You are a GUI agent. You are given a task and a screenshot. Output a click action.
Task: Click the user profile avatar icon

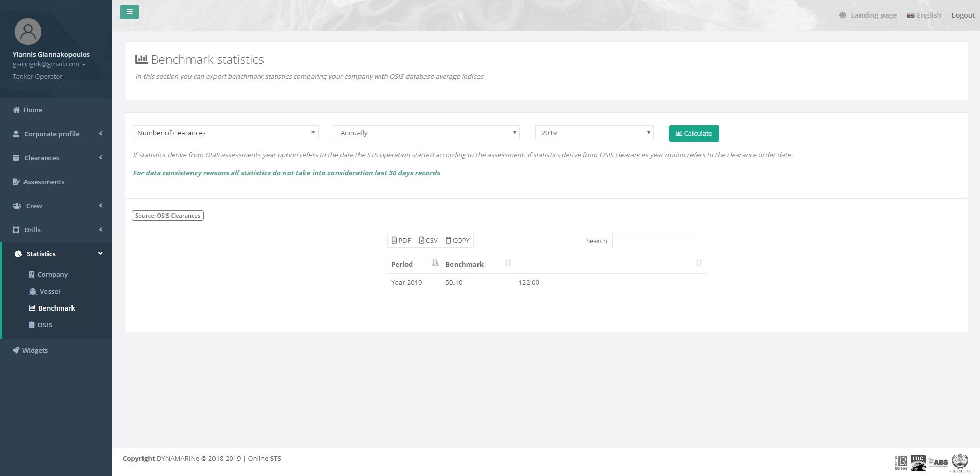pos(28,32)
